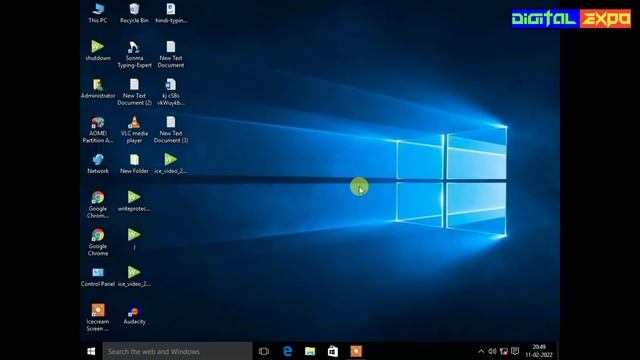Select Google Chrome shortcut beside writeprotec...
640x360 pixels.
(98, 204)
